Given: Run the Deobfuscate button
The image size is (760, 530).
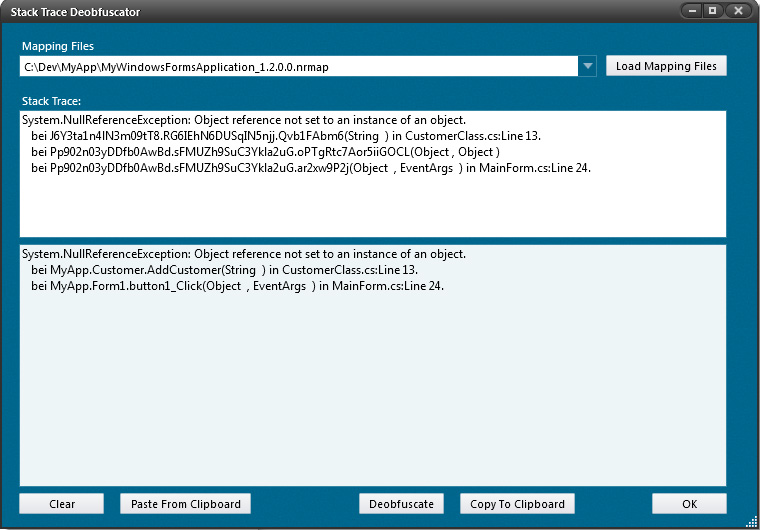Looking at the screenshot, I should (402, 504).
